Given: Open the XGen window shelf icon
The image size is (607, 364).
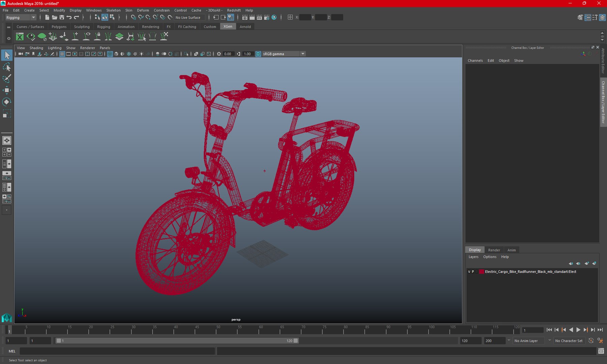Looking at the screenshot, I should click(x=20, y=36).
